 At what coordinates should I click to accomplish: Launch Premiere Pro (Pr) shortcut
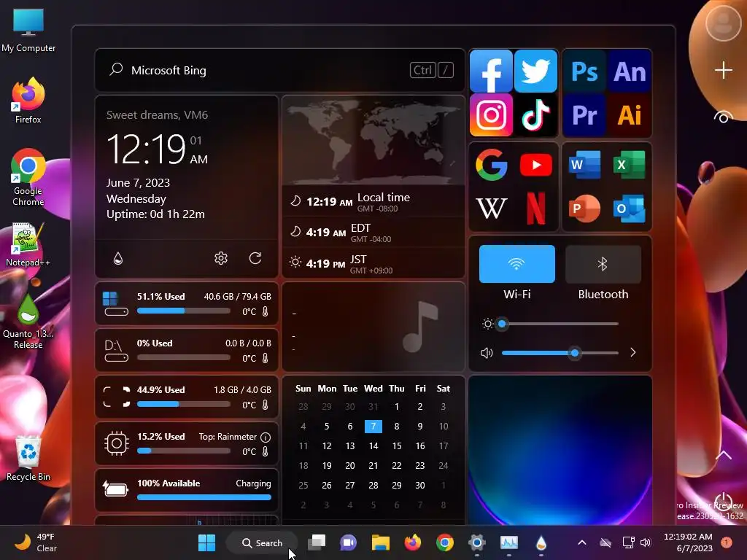[x=584, y=114]
